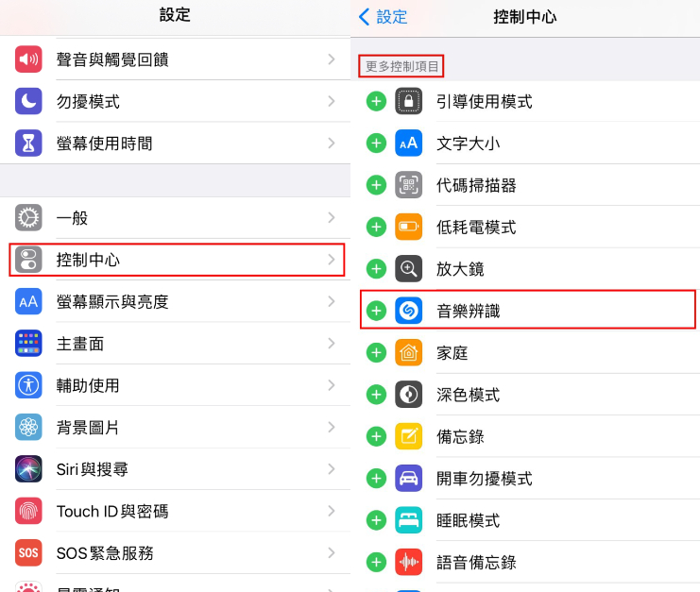
Task: Go back via 設定 back button
Action: [x=383, y=17]
